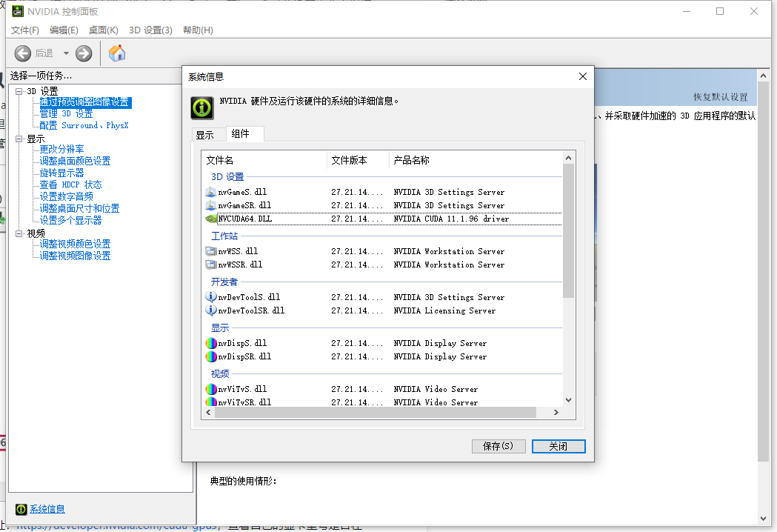Close the 系统信息 dialog with X
This screenshot has width=777, height=532.
tap(583, 76)
